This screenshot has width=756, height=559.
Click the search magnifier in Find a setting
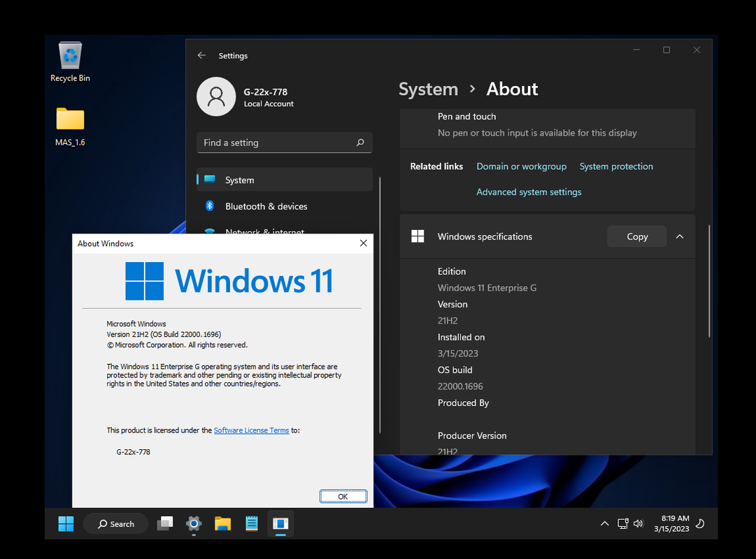(x=360, y=143)
